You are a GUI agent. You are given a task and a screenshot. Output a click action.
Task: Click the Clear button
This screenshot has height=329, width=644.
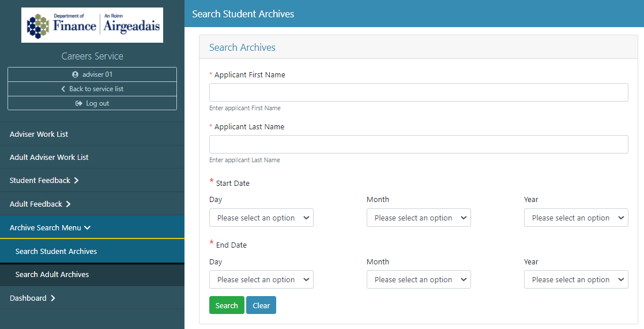click(261, 305)
